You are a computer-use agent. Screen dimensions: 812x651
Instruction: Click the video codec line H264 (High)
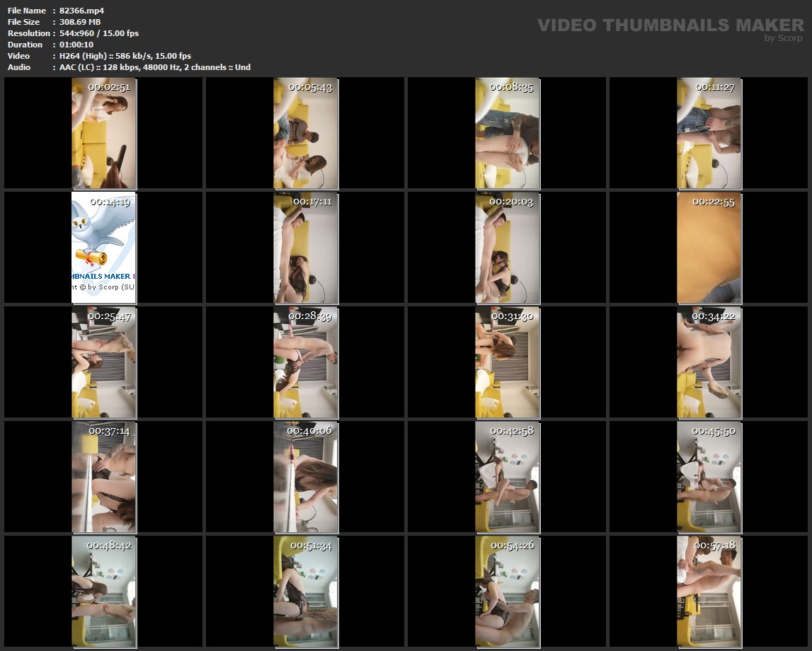pyautogui.click(x=125, y=56)
